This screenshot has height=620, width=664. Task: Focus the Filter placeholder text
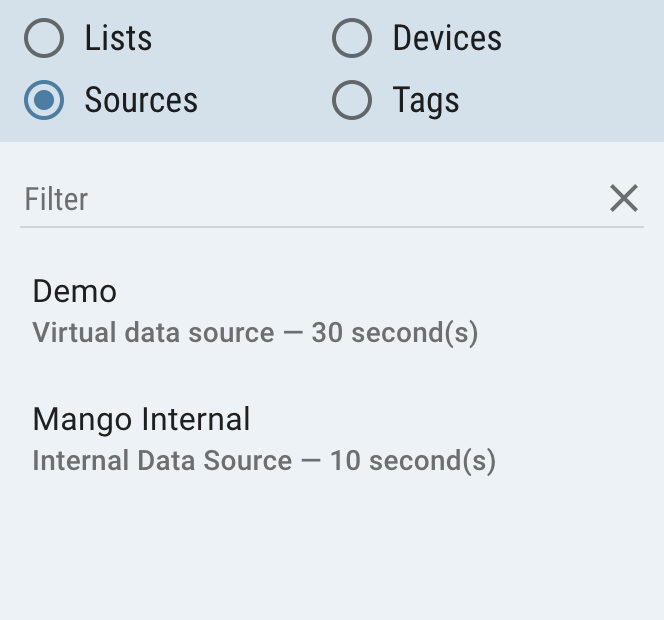[57, 199]
